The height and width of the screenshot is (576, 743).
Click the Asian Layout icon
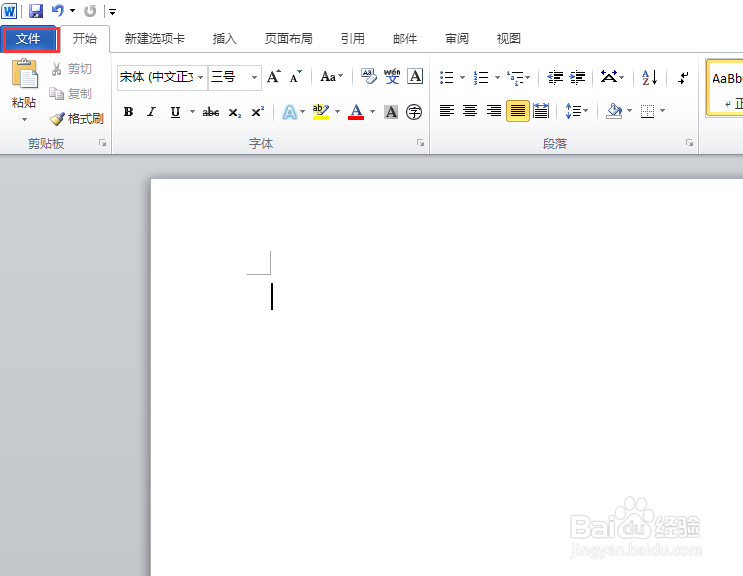[x=610, y=77]
